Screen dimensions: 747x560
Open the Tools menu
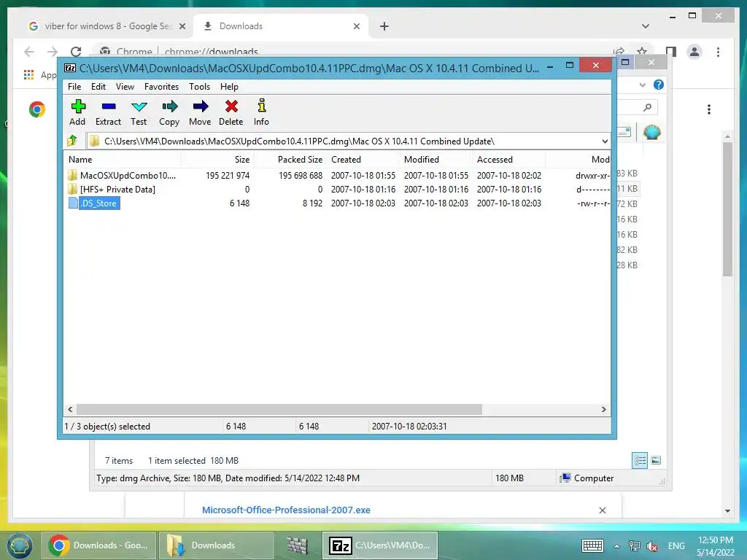coord(199,87)
